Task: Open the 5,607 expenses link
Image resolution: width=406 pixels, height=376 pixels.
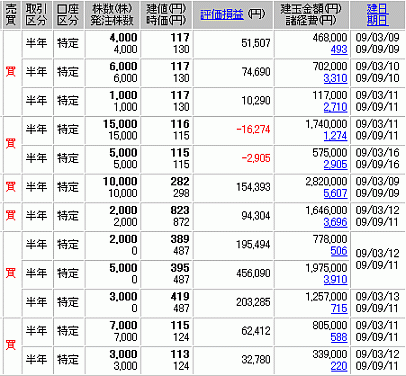Action: pyautogui.click(x=335, y=193)
